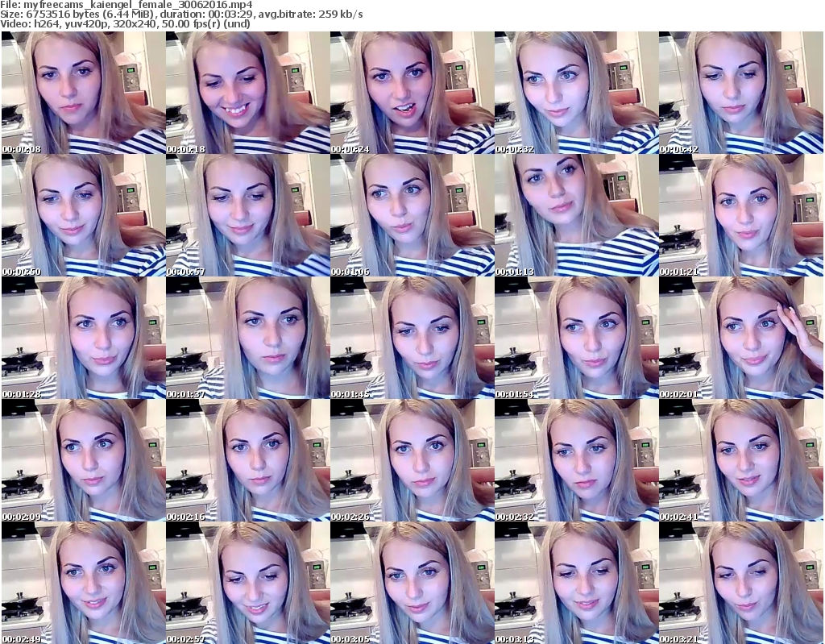Select the 00:01:45 thumbnail
The width and height of the screenshot is (825, 644).
(x=412, y=338)
